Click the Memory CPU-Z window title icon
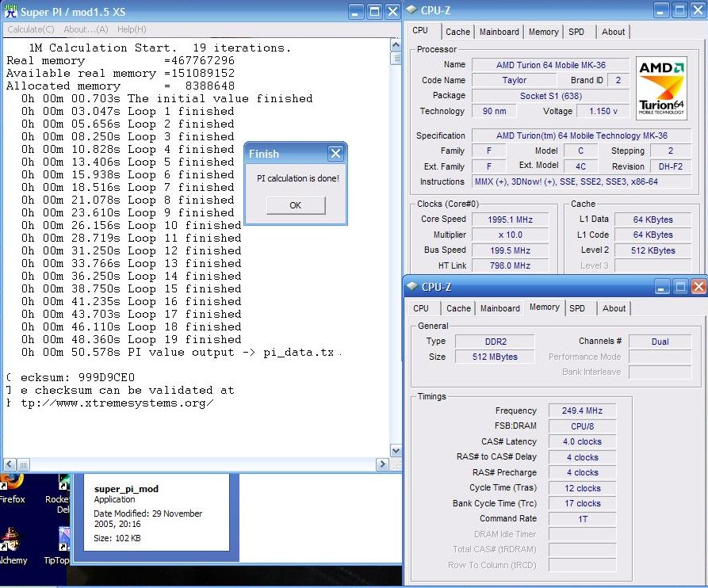The image size is (708, 588). click(412, 287)
